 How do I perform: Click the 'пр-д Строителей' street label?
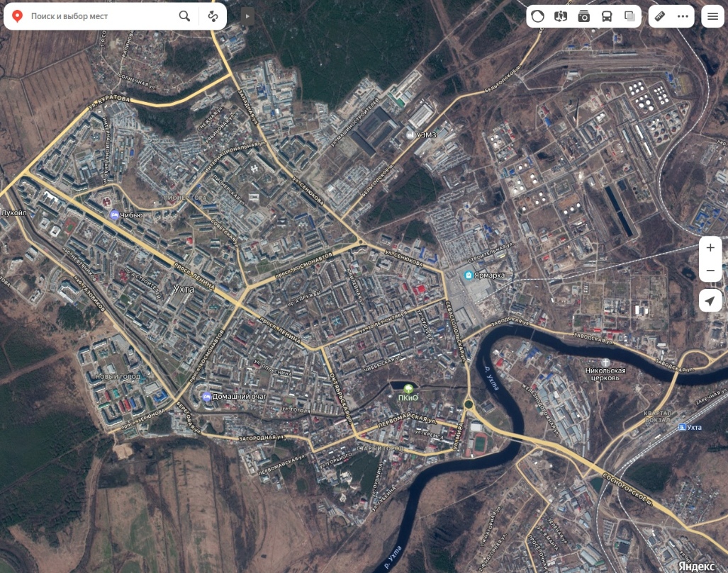142,283
